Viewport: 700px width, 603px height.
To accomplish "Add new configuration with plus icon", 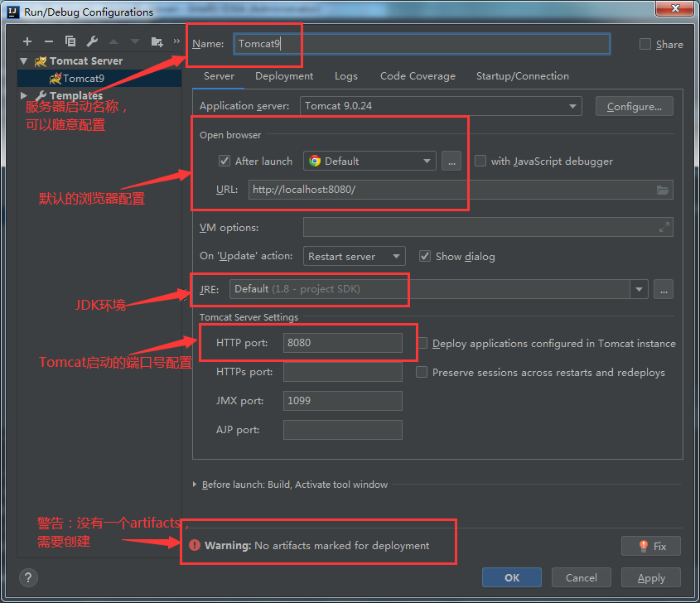I will click(x=27, y=41).
